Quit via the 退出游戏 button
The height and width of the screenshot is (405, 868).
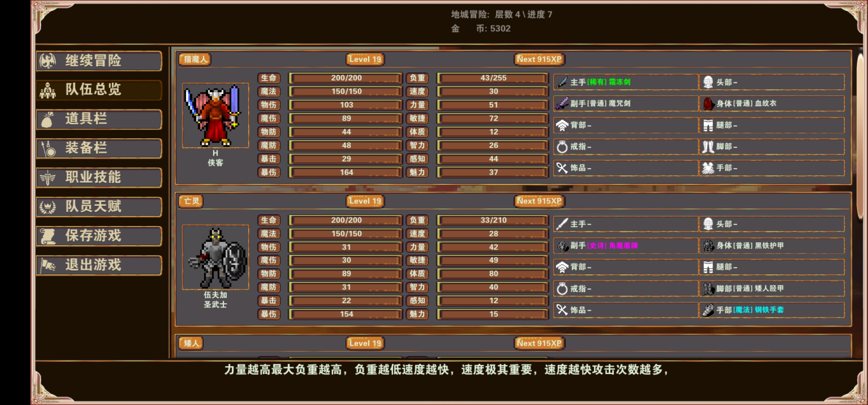click(x=99, y=265)
